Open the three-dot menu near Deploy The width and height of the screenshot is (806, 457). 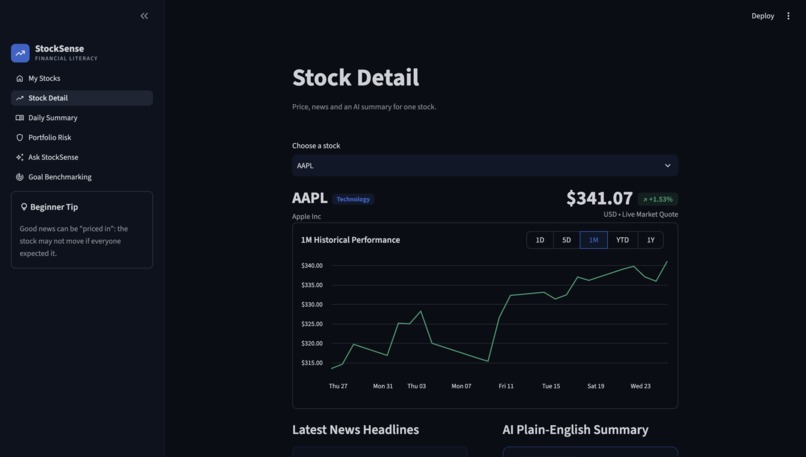(x=788, y=16)
